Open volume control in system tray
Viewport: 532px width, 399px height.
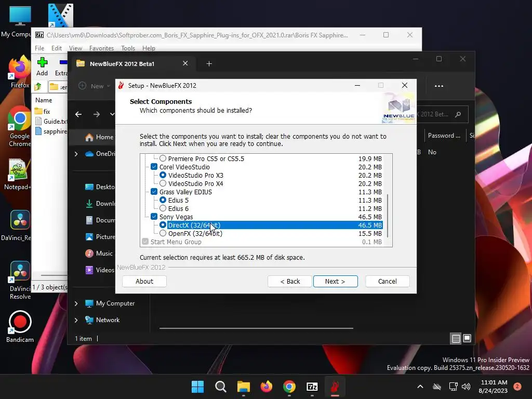tap(466, 387)
